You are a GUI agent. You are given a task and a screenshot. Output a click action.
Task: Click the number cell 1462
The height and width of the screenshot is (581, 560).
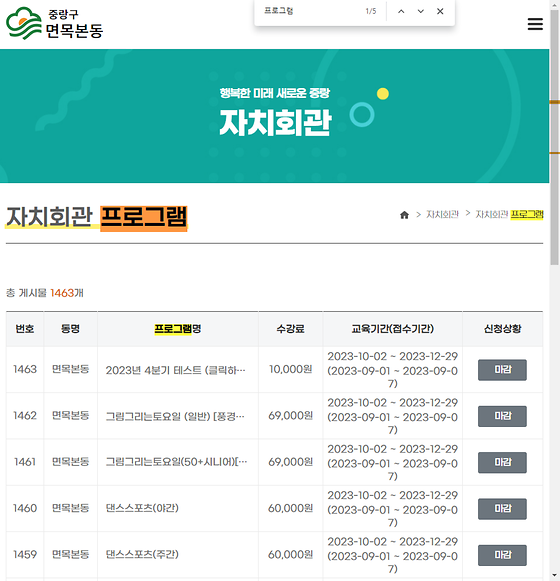click(25, 416)
